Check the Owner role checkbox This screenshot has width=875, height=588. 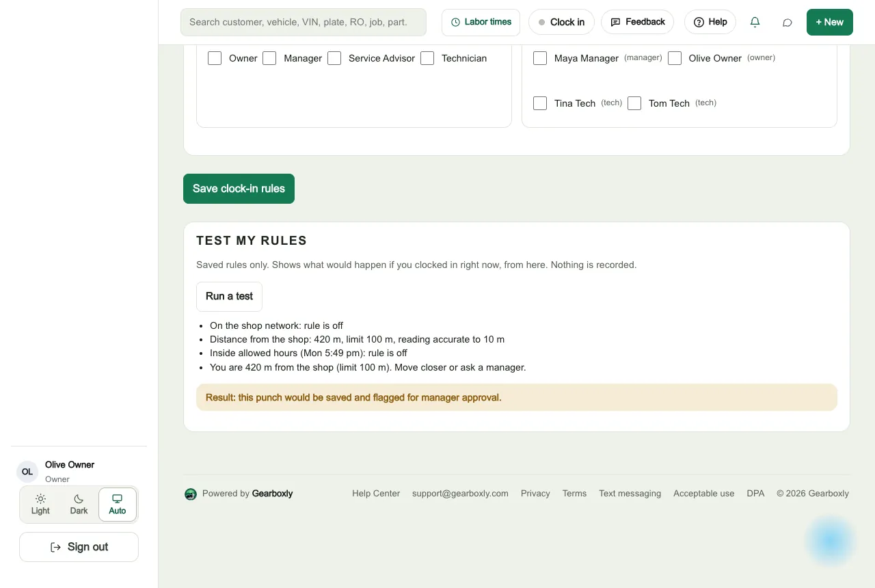(215, 58)
